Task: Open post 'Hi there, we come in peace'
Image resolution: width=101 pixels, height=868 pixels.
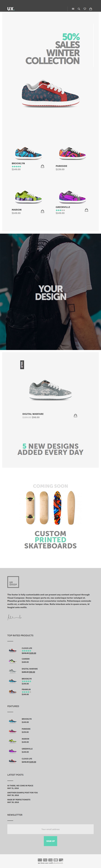Action: coord(20,785)
